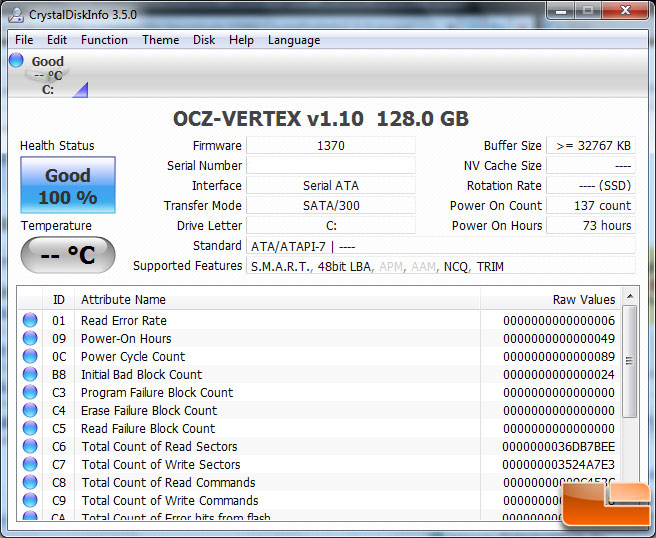Click the status orb beside Power-On Hours
Image resolution: width=656 pixels, height=538 pixels.
pos(30,339)
